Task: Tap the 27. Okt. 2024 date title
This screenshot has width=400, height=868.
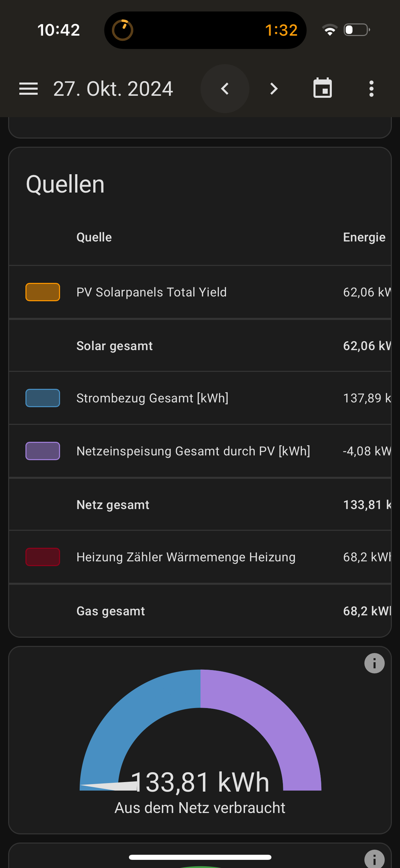Action: point(113,89)
